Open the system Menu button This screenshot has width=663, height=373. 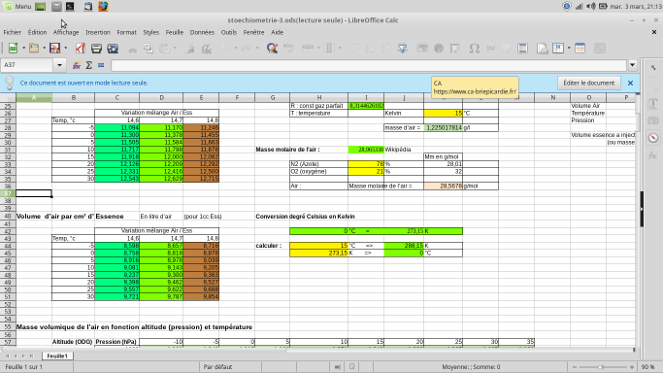click(17, 6)
